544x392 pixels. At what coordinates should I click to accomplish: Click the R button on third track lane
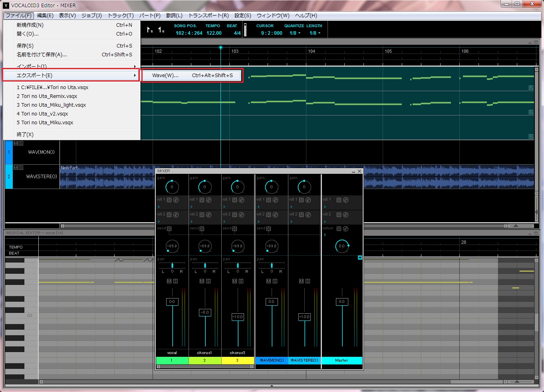pyautogui.click(x=531, y=136)
